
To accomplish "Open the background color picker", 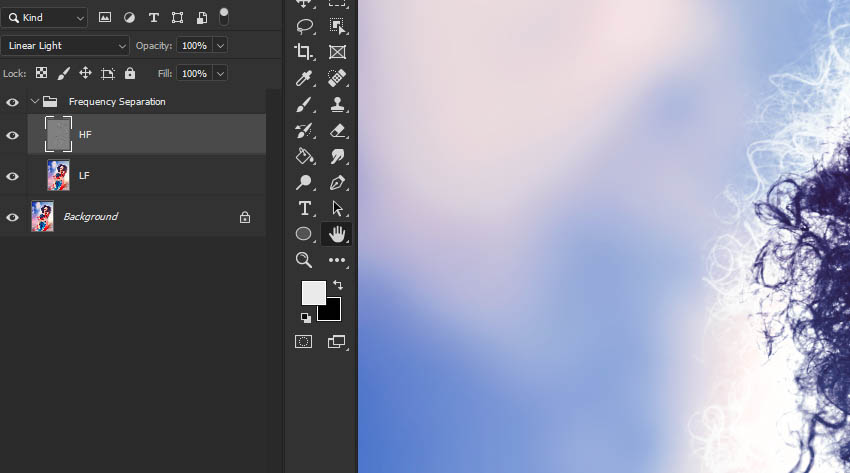I will tap(333, 313).
